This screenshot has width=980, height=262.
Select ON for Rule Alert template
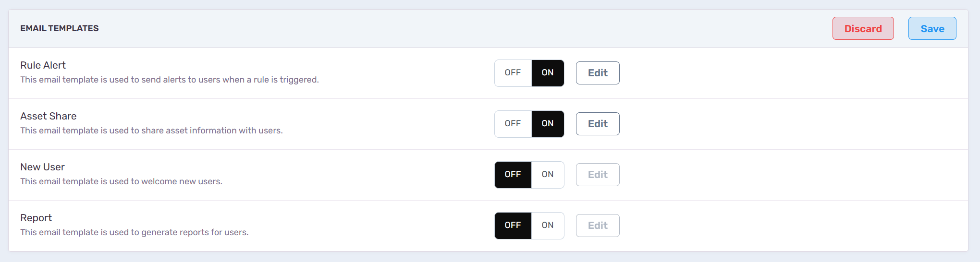click(548, 73)
